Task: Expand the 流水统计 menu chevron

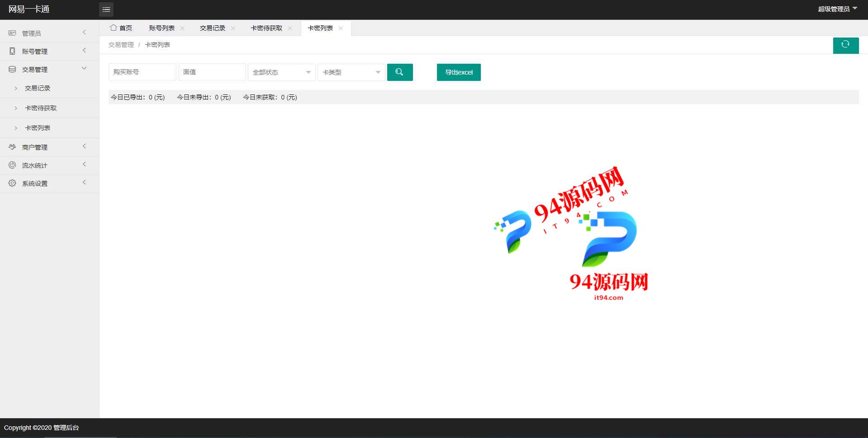Action: [x=84, y=164]
